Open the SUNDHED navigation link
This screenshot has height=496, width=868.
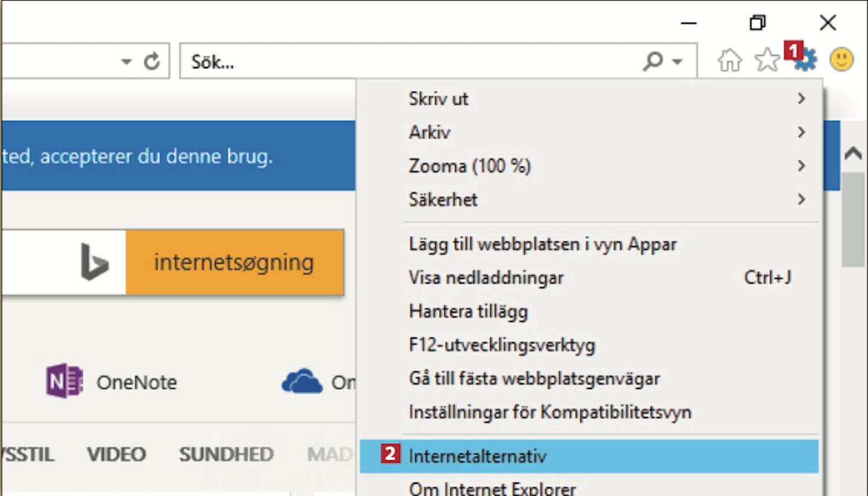[226, 454]
